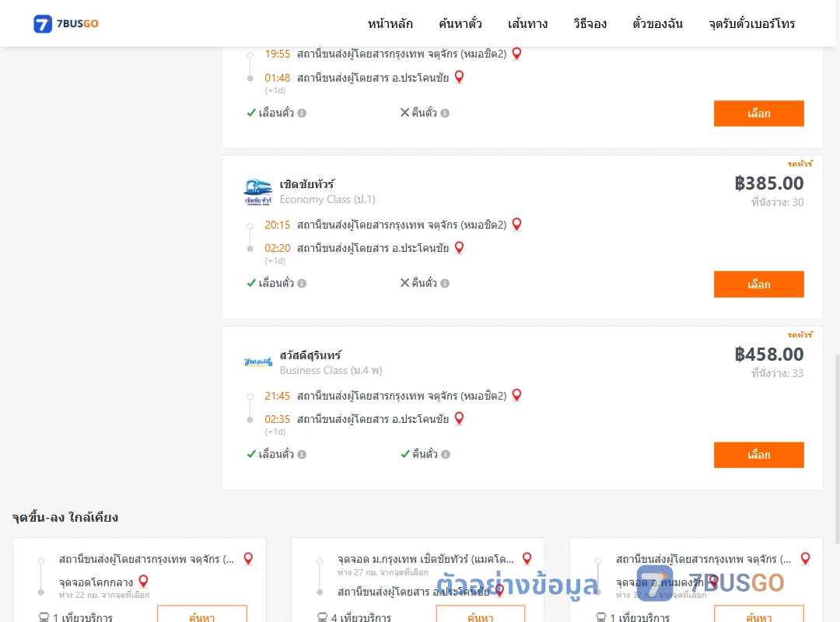Click Business Class (ม.4 พ) label

coord(331,370)
